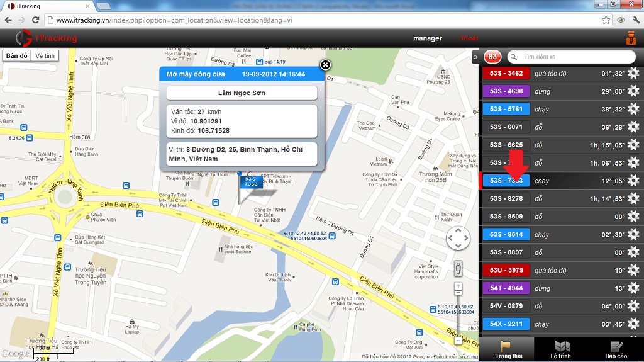
Task: Switch map to Bản đồ view
Action: (17, 55)
